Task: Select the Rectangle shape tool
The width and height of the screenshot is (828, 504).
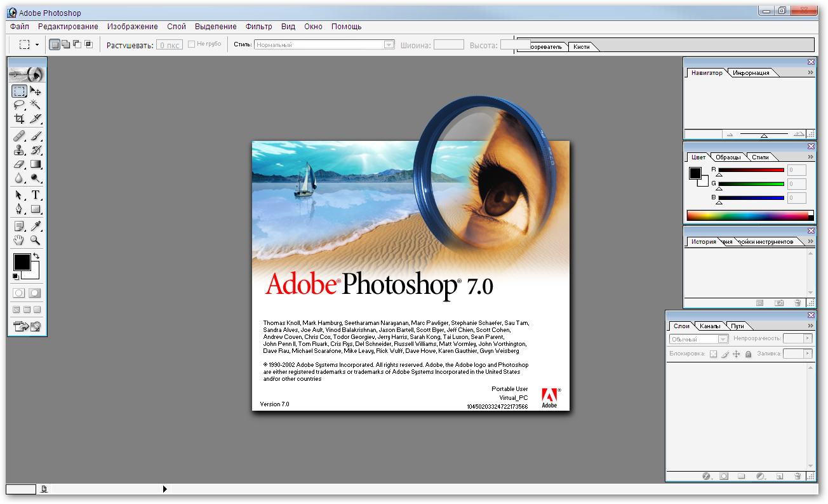Action: [x=36, y=209]
